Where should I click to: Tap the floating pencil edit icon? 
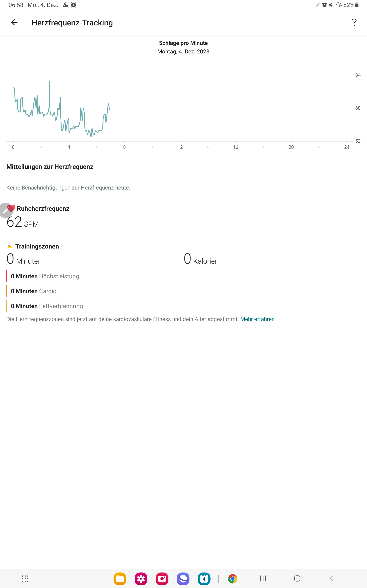pyautogui.click(x=5, y=210)
